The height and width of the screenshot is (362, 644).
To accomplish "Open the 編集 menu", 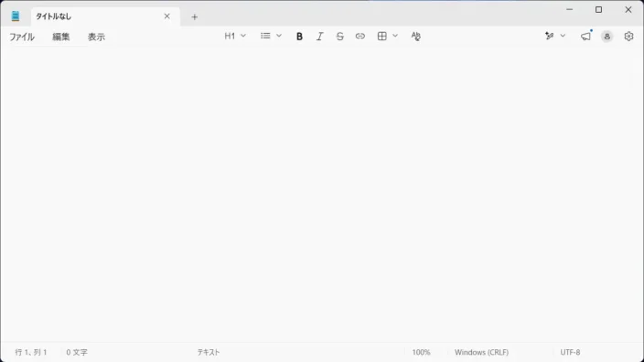I will click(x=60, y=37).
